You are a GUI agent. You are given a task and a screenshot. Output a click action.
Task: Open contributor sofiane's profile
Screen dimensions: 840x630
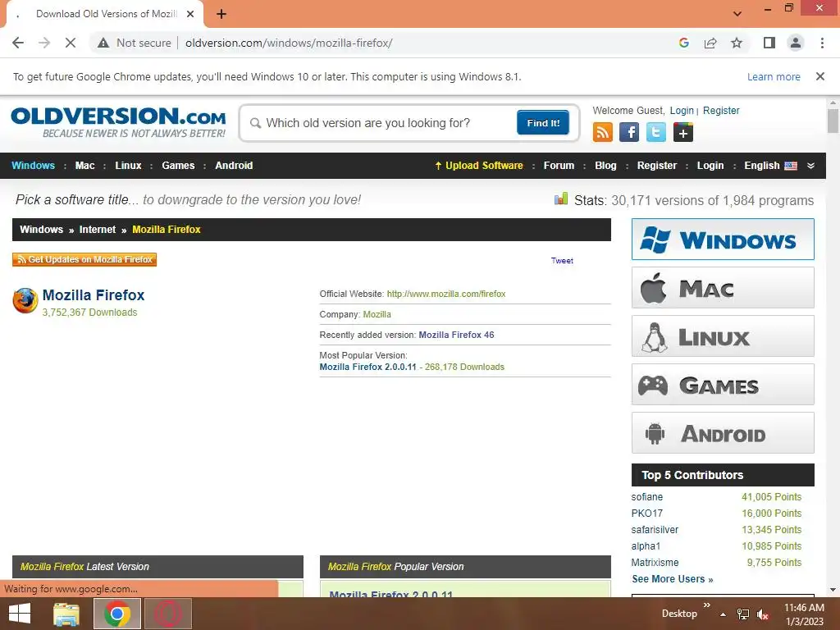pyautogui.click(x=646, y=497)
